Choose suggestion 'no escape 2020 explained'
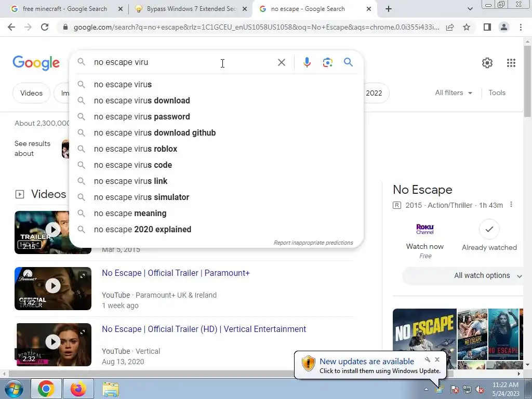532x399 pixels. (x=216, y=229)
